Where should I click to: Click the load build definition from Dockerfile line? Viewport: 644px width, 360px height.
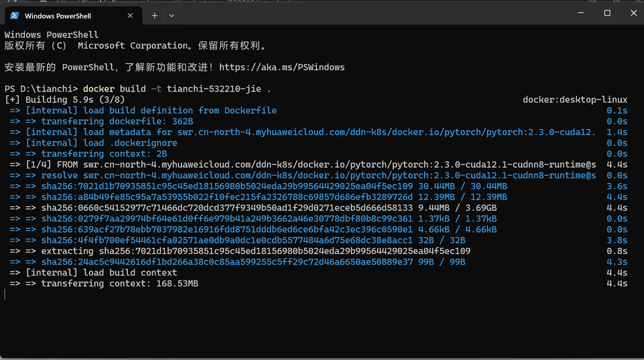tap(151, 110)
